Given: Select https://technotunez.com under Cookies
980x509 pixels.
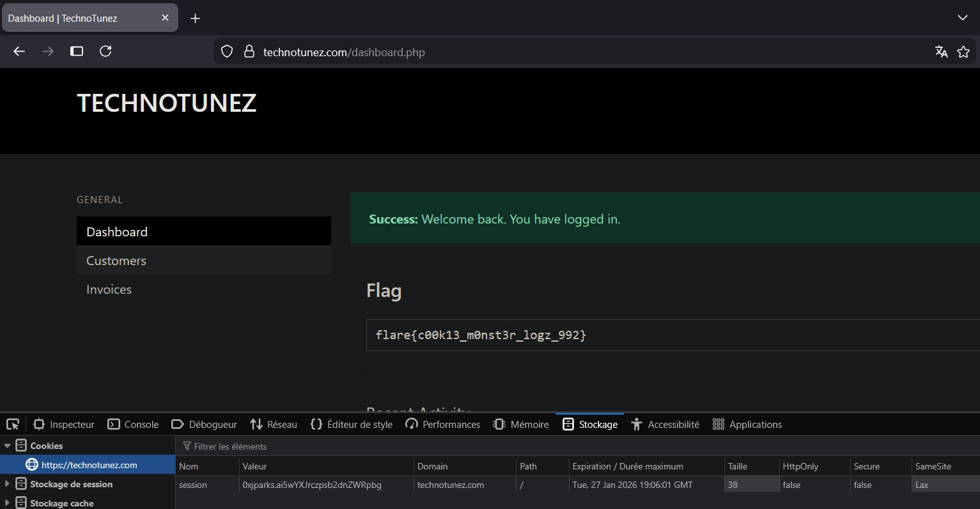Looking at the screenshot, I should pos(89,465).
